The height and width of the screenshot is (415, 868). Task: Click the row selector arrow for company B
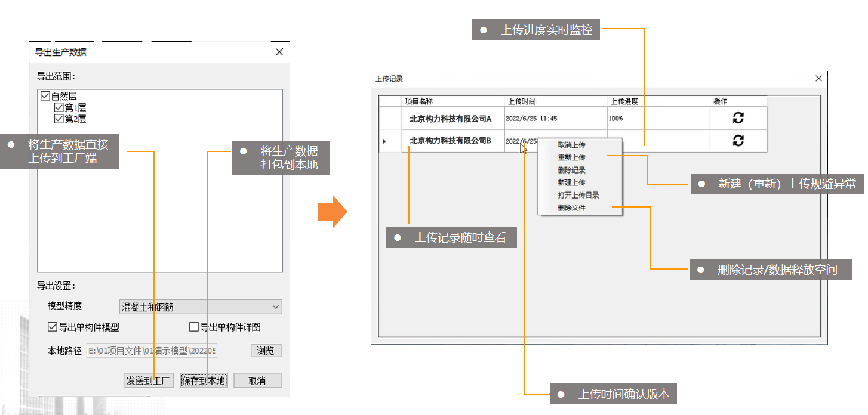click(x=384, y=141)
